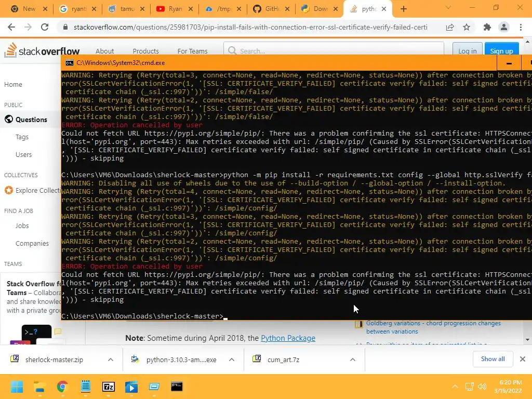Screen dimensions: 532x399
Task: Open Chrome three-dot menu
Action: pyautogui.click(x=521, y=27)
